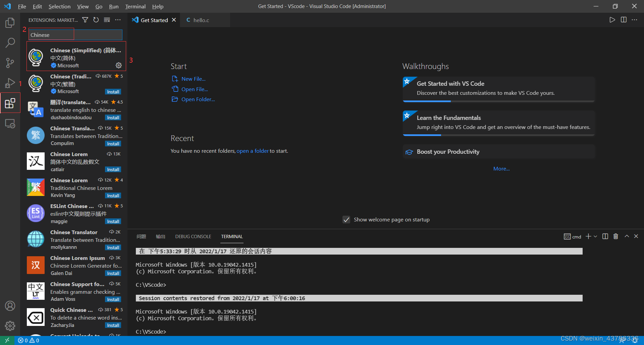The image size is (644, 345).
Task: Split the terminal panel
Action: pyautogui.click(x=605, y=236)
